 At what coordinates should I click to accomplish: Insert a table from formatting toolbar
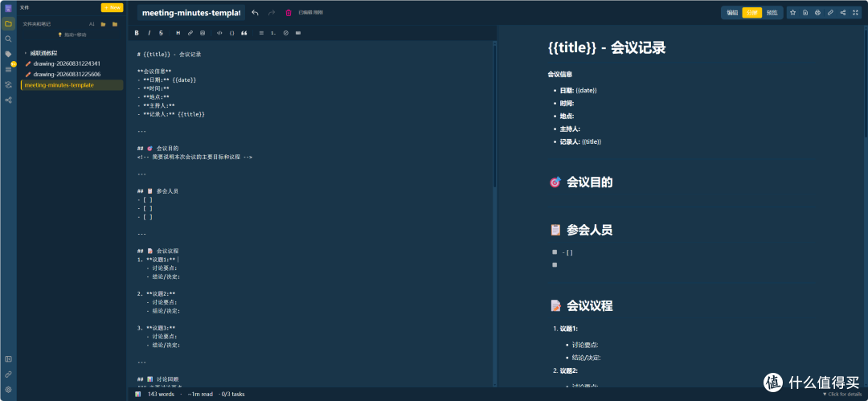[x=298, y=33]
